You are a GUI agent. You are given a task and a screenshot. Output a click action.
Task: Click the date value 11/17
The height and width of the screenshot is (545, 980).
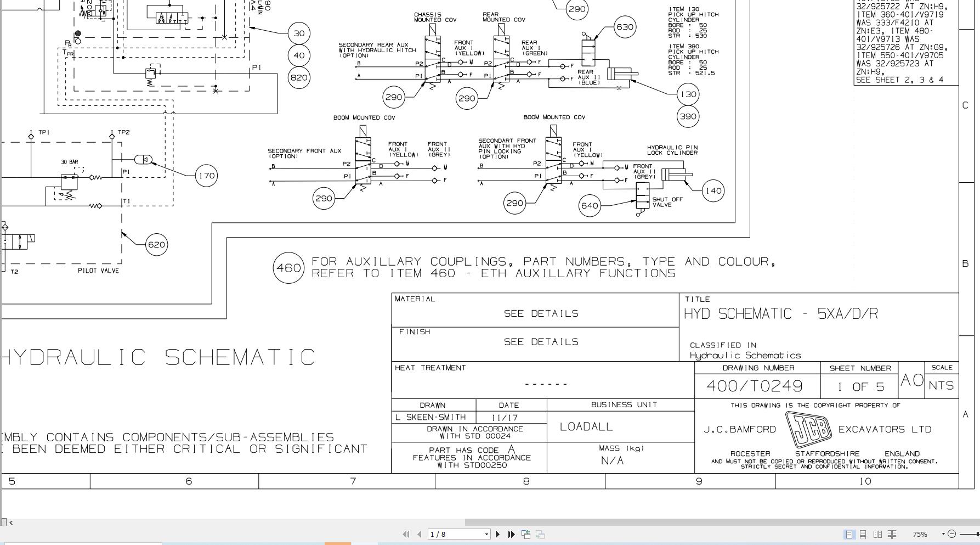tap(505, 418)
